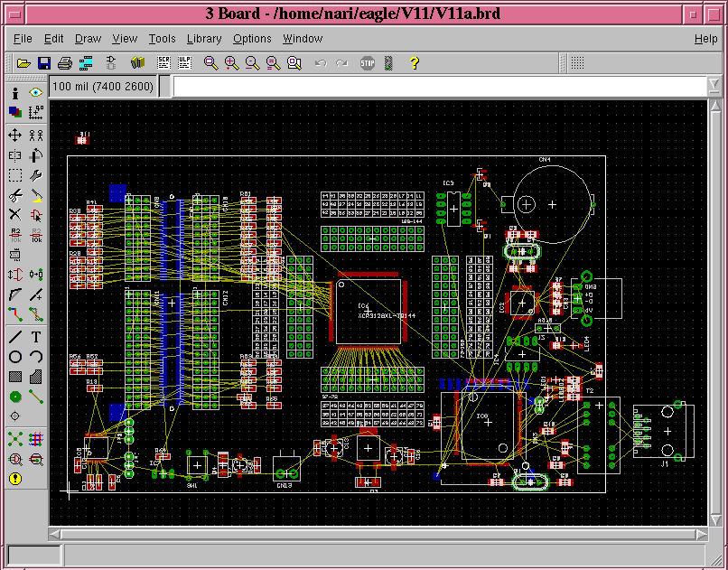Choose the Via tool
The width and height of the screenshot is (728, 570).
coord(15,396)
